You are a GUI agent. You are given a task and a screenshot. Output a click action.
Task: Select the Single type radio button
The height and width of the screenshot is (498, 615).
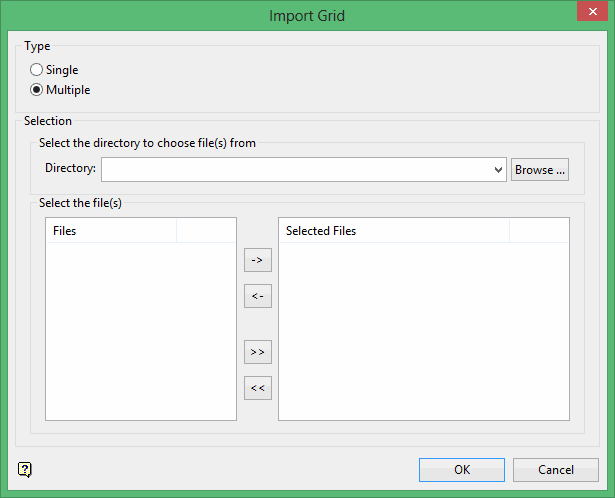37,70
